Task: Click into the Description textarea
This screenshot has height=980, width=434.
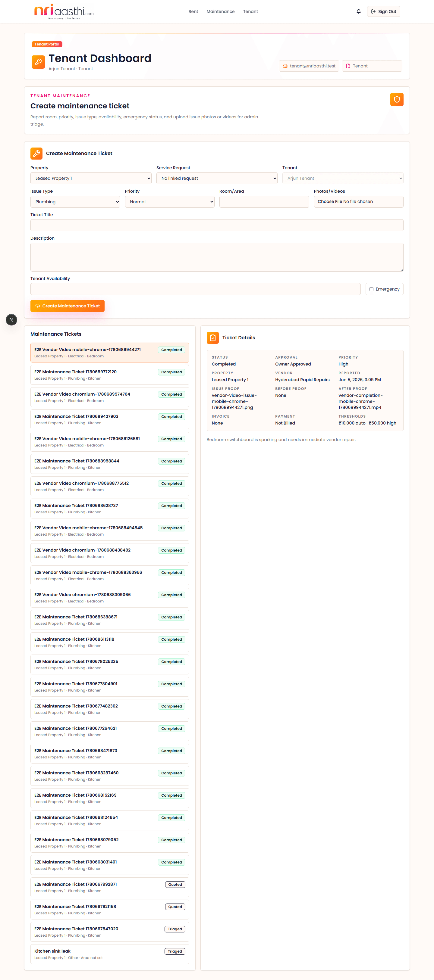Action: click(x=217, y=257)
